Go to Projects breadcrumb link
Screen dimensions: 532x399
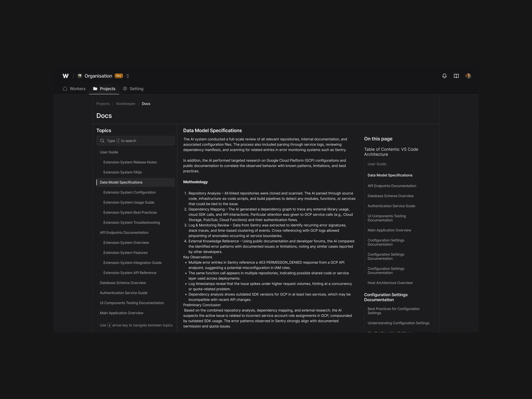103,104
